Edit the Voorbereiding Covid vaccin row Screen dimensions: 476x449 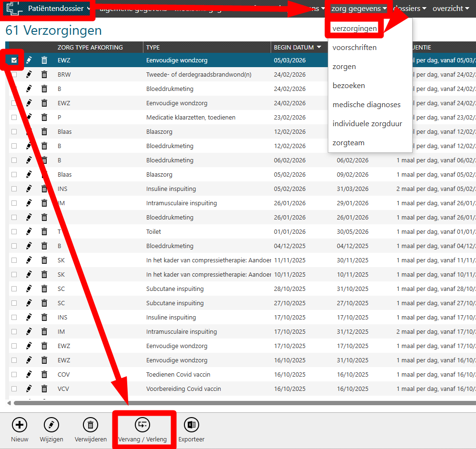(29, 389)
